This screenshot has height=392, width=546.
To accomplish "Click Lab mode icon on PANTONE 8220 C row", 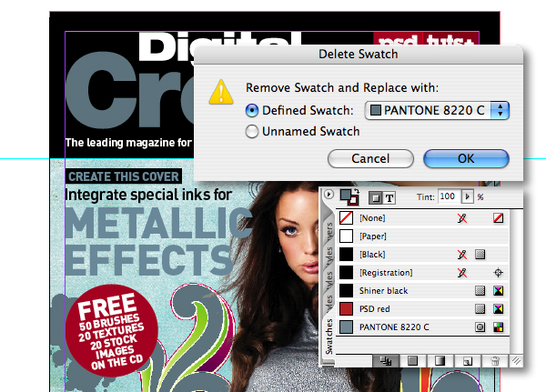I will [x=499, y=327].
